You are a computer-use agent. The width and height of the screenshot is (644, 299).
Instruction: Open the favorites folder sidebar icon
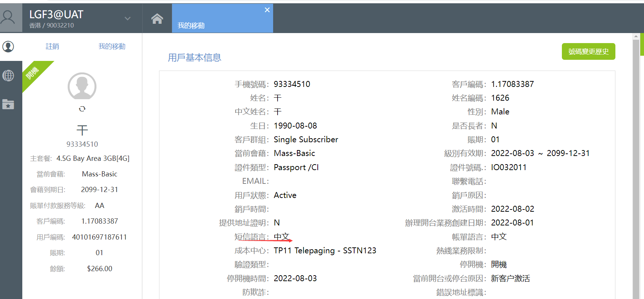[8, 104]
